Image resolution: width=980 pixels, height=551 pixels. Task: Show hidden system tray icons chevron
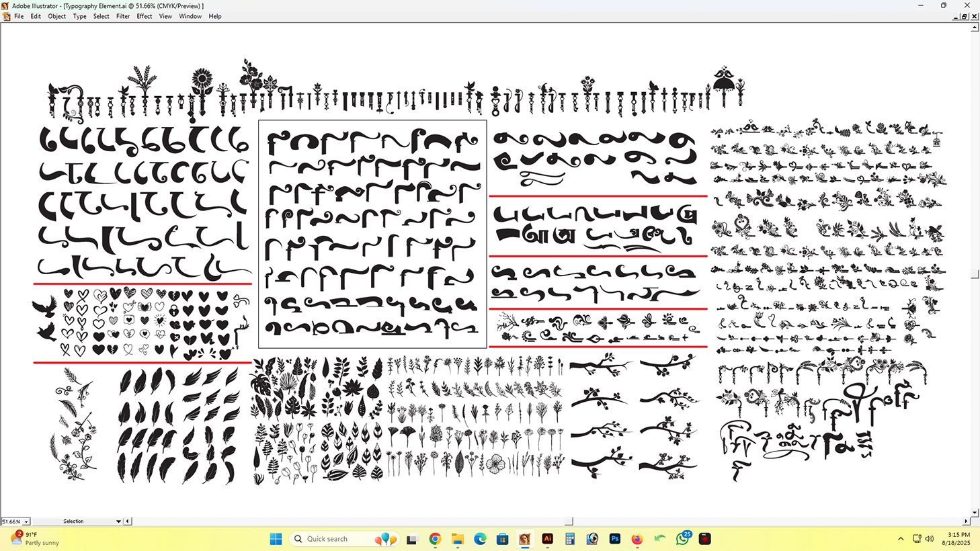[x=901, y=539]
